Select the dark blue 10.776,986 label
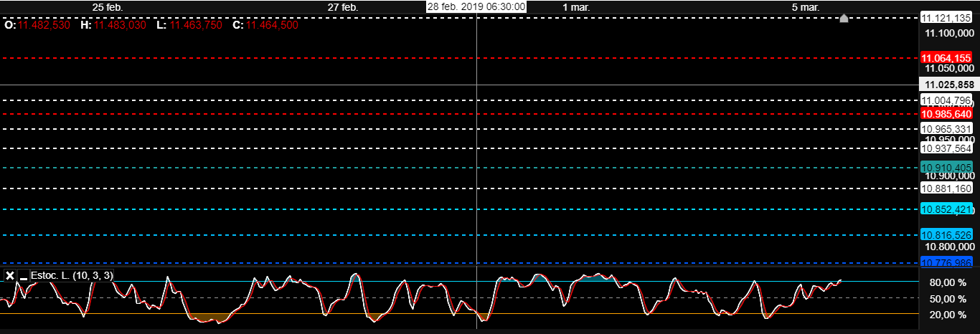Viewport: 980px width, 334px height. pyautogui.click(x=946, y=262)
